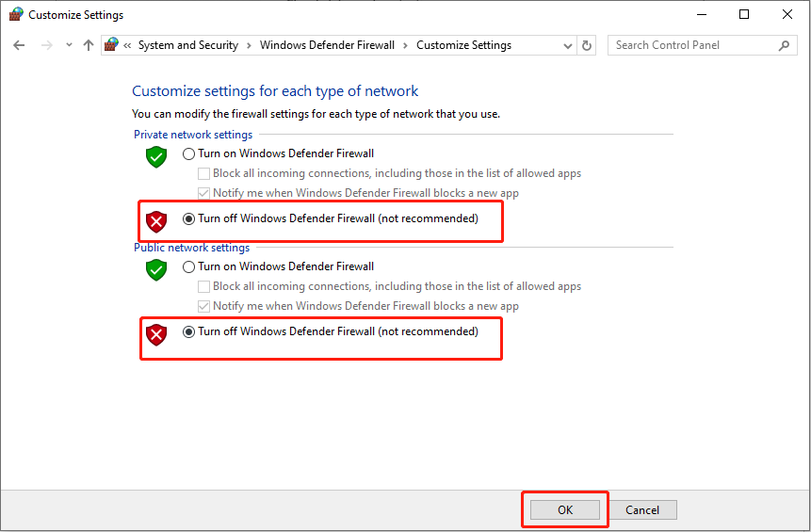The width and height of the screenshot is (811, 532).
Task: Open the recent locations dropdown arrow
Action: pyautogui.click(x=69, y=45)
